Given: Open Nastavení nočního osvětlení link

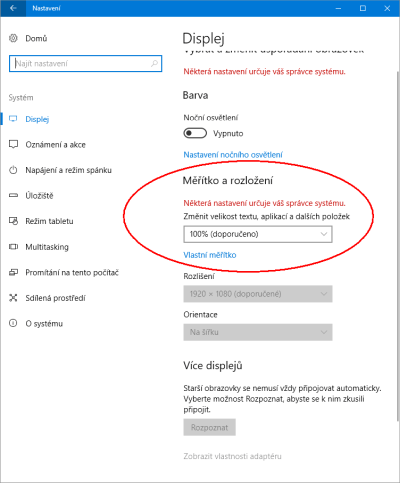Looking at the screenshot, I should tap(233, 155).
